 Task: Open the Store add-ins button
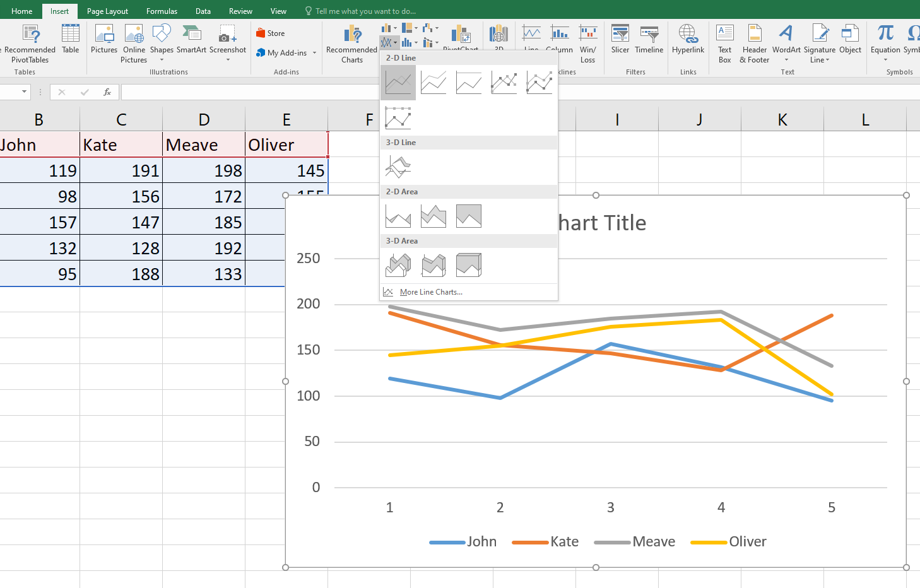[271, 33]
